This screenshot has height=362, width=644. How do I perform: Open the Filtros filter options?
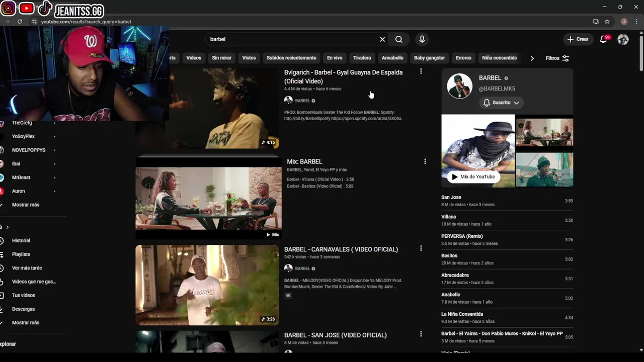(557, 58)
